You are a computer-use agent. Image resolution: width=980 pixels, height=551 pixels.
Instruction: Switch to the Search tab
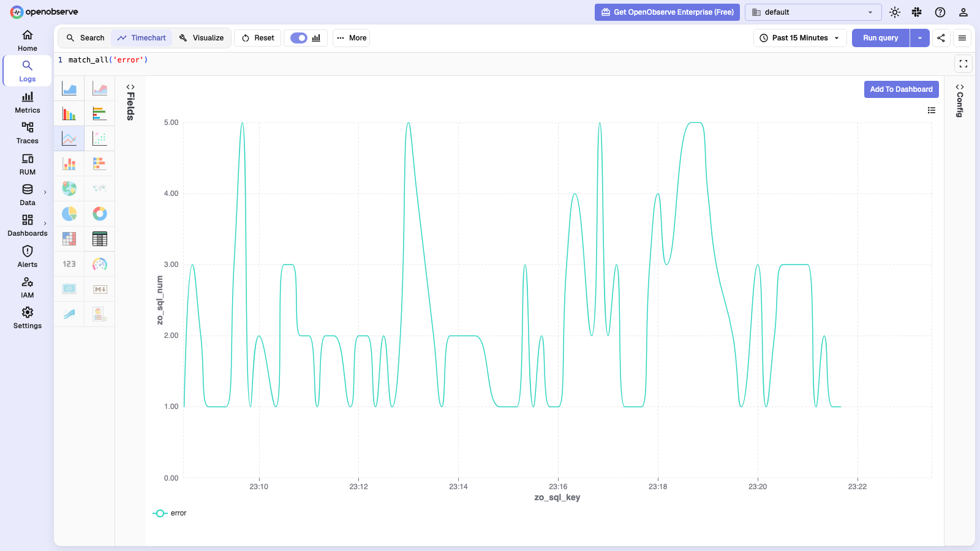point(86,38)
